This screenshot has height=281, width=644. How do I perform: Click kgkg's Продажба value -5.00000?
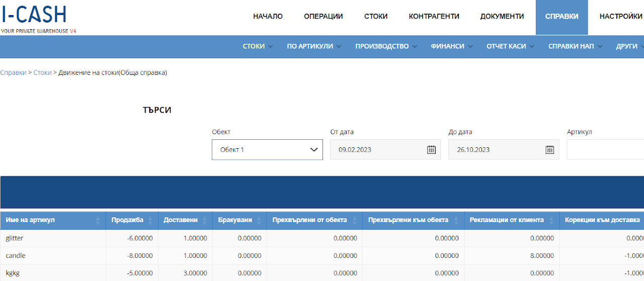tap(140, 273)
